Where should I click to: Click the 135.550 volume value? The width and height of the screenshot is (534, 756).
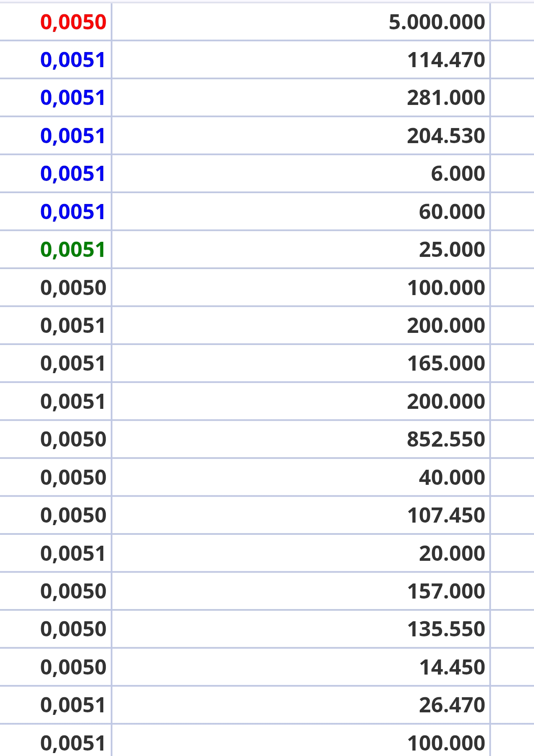[x=446, y=629]
